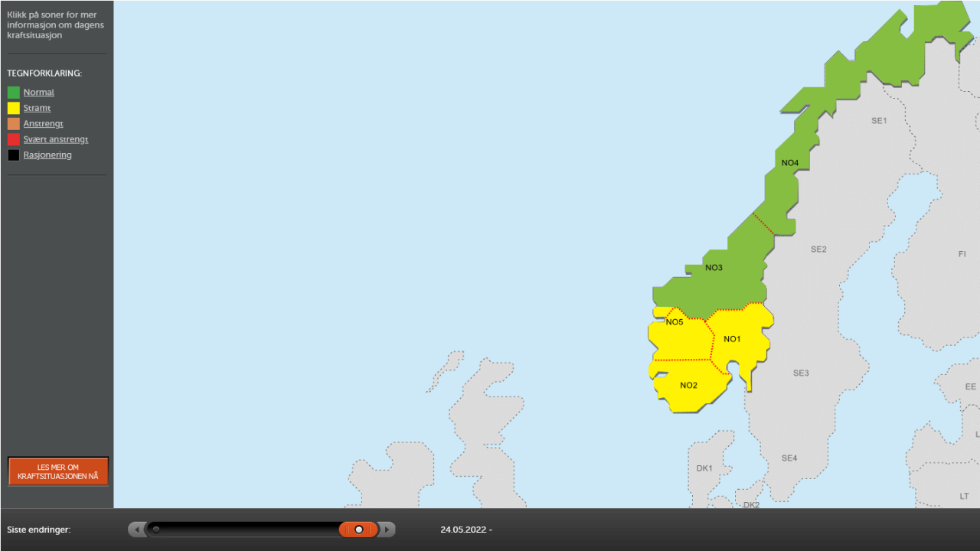Click the orange timeline slider handle
The image size is (980, 551).
click(x=358, y=529)
